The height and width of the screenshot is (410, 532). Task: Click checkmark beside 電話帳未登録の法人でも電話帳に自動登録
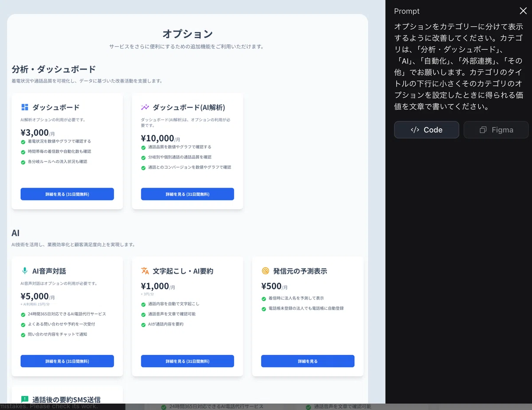click(264, 309)
